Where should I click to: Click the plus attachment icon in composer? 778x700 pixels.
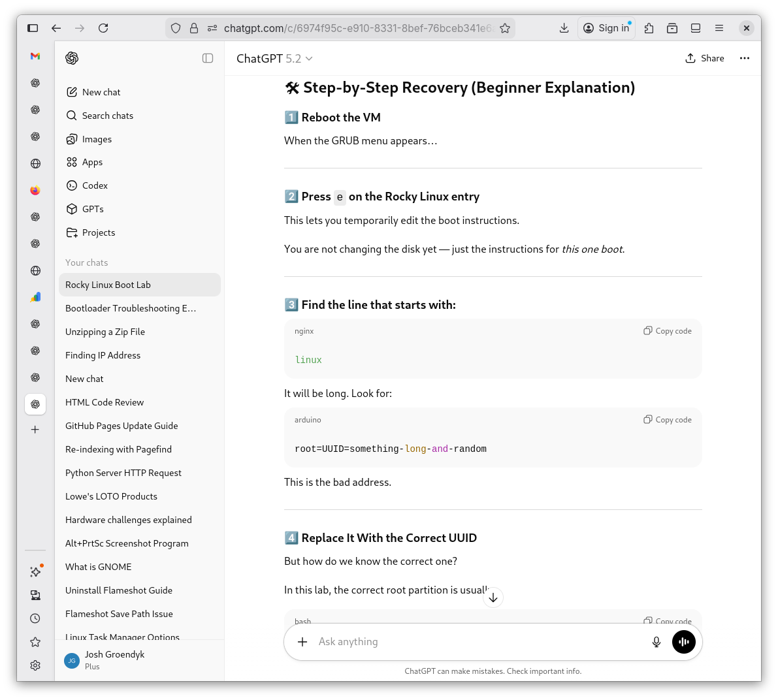[x=302, y=642]
